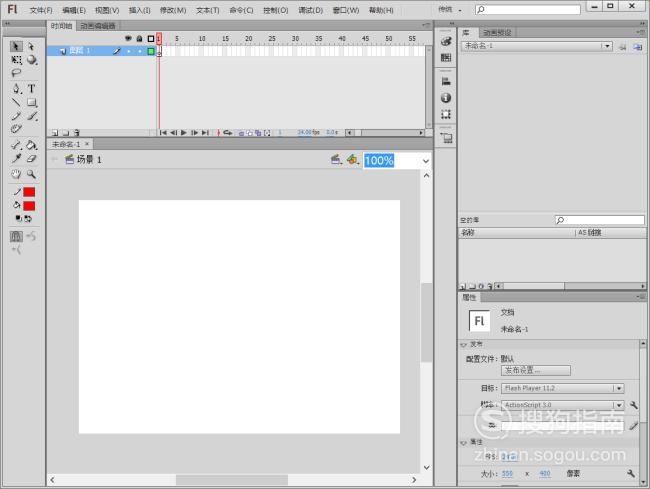The width and height of the screenshot is (650, 489).
Task: Select the 3D Rotation tool
Action: 32,60
